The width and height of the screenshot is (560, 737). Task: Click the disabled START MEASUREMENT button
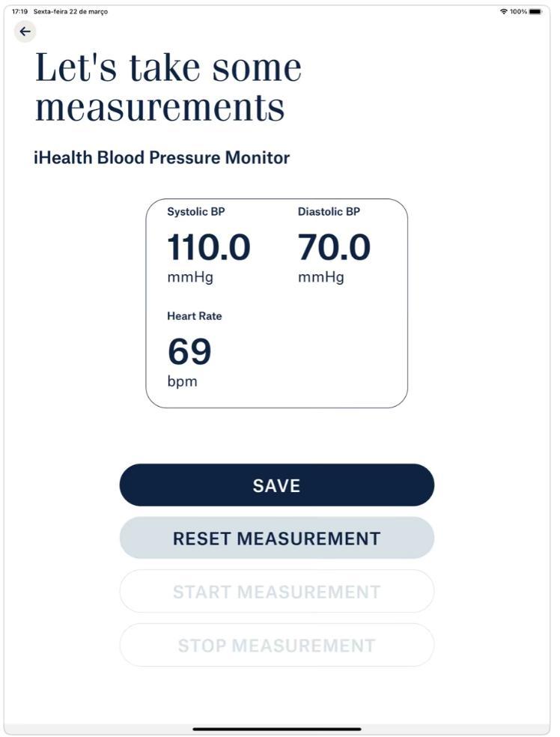(x=277, y=591)
